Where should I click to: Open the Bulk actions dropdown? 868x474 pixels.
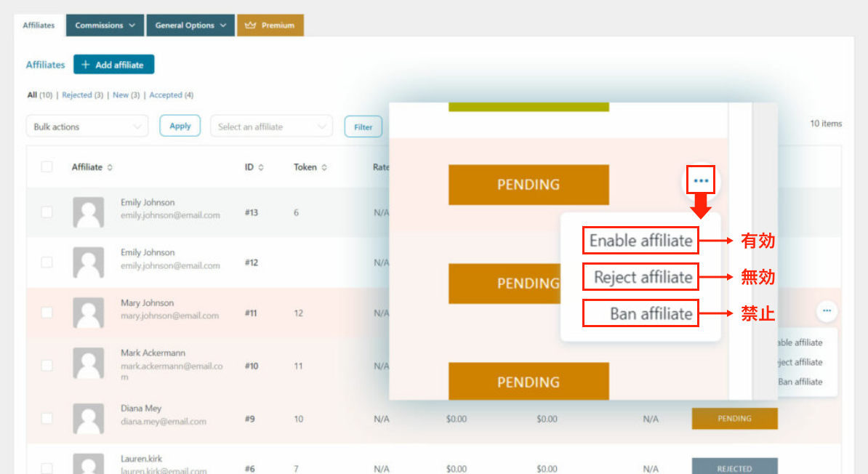coord(87,126)
